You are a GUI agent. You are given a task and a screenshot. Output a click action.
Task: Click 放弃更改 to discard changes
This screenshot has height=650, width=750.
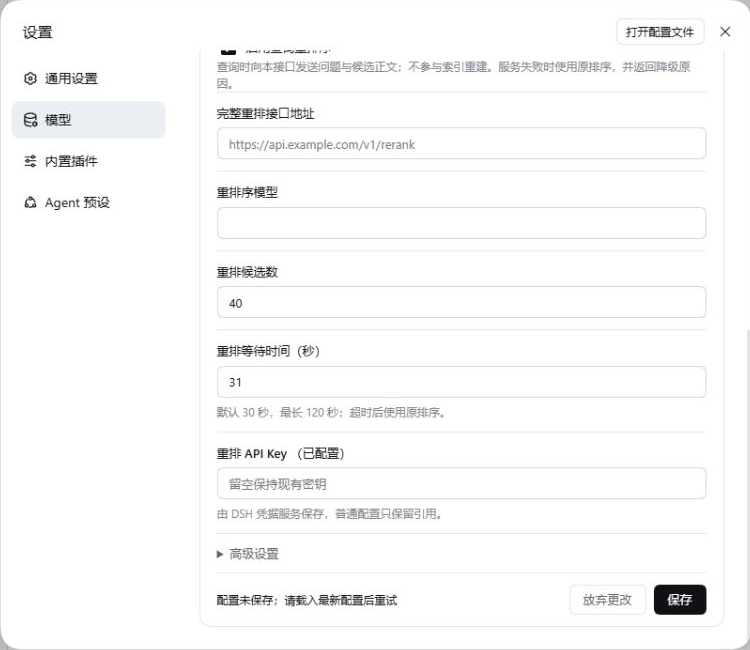[607, 599]
